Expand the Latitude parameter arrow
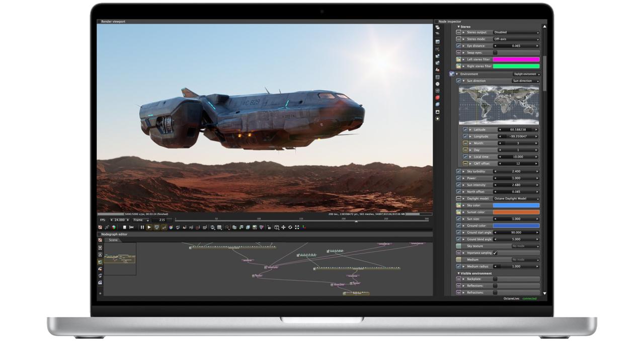This screenshot has height=341, width=644. pos(470,129)
